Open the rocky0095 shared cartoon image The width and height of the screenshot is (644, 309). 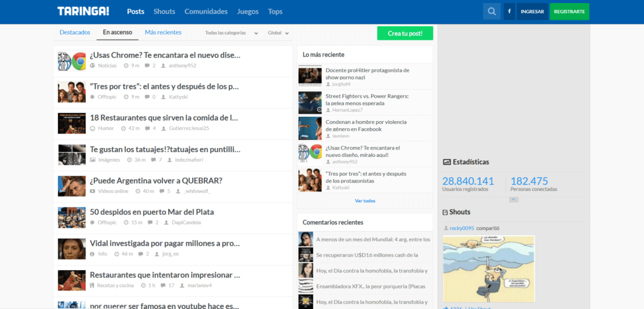(489, 268)
